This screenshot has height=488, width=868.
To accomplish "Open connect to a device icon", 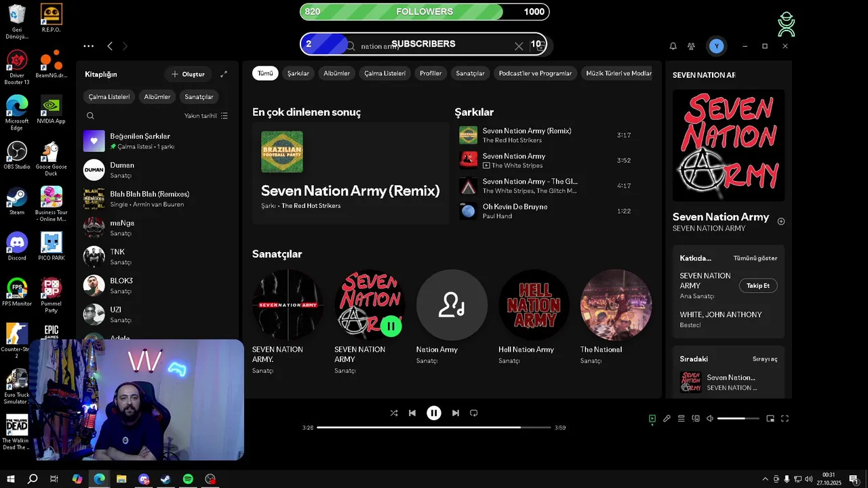I will 696,419.
